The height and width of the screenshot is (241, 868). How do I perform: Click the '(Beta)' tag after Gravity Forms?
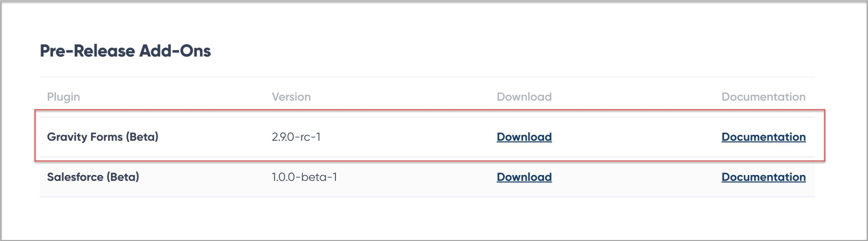(x=142, y=137)
